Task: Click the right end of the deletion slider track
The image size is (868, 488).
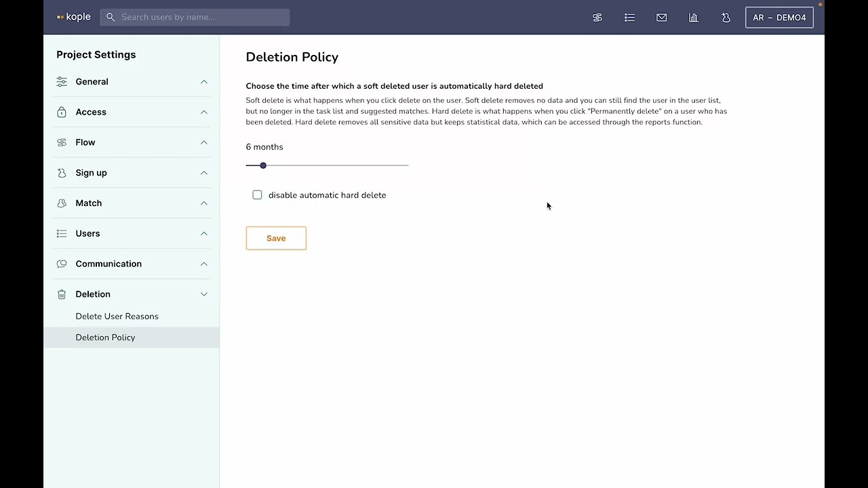Action: [x=407, y=165]
